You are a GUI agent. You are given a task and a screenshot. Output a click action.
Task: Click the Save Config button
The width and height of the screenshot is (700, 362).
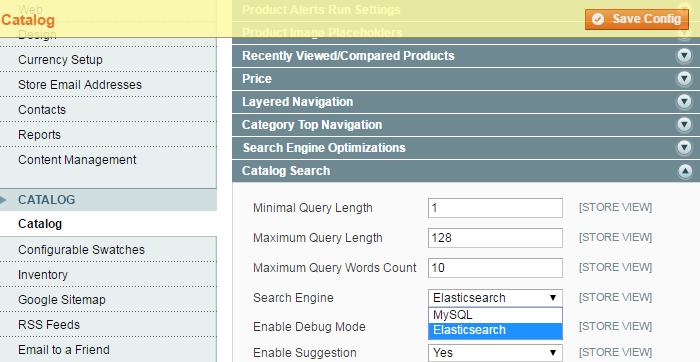point(637,19)
